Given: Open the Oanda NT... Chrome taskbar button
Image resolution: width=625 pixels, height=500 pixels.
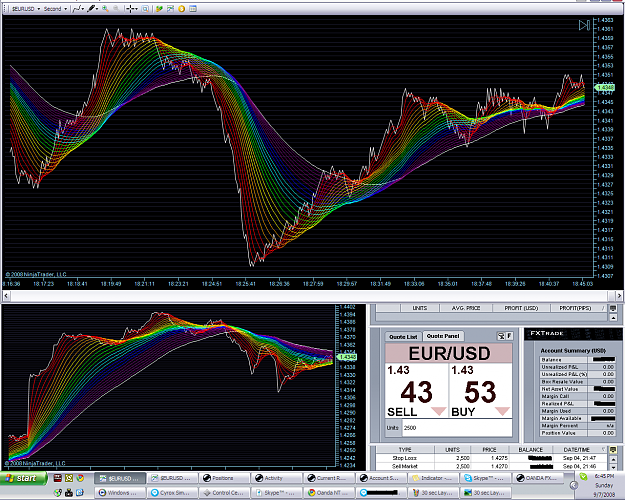Looking at the screenshot, I should (329, 493).
